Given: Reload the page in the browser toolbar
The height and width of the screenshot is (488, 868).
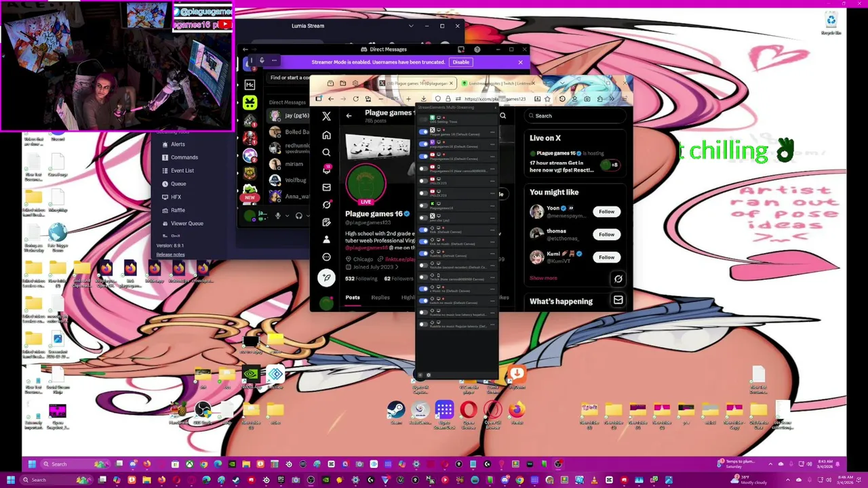Looking at the screenshot, I should 355,99.
